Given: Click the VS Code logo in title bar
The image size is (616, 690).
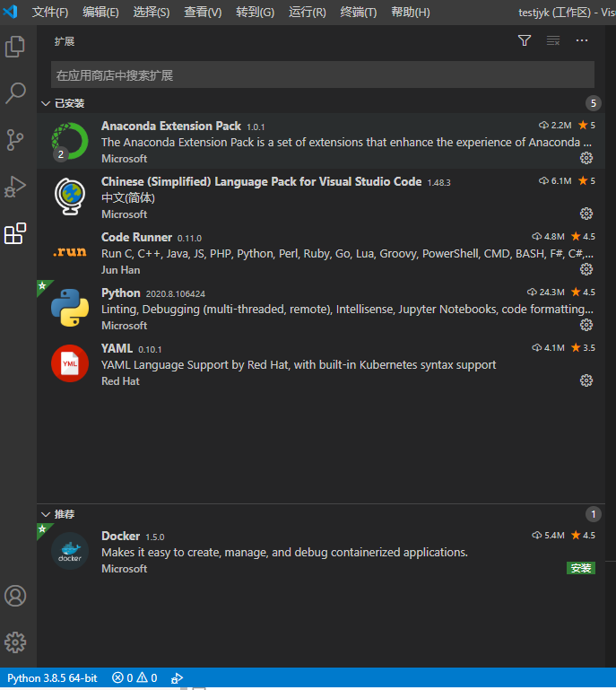Looking at the screenshot, I should pos(10,12).
